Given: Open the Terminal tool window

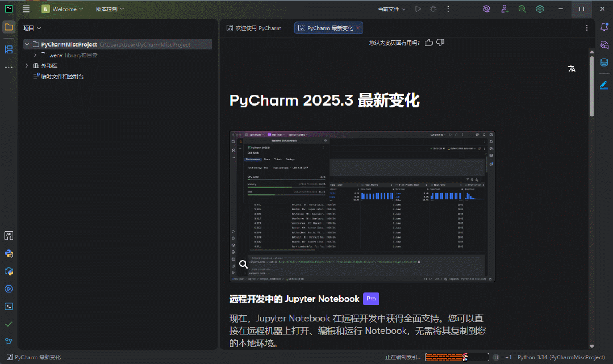Looking at the screenshot, I should (9, 306).
